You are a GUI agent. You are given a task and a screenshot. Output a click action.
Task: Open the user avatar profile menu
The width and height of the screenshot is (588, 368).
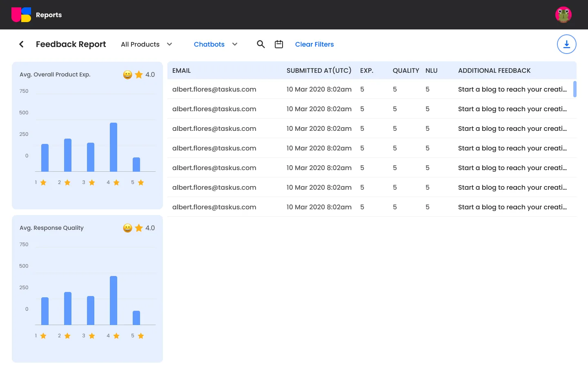pos(563,15)
